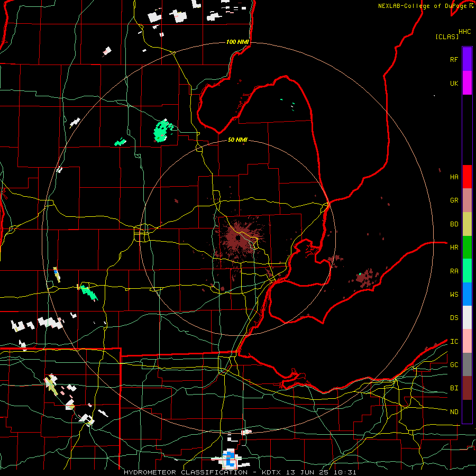
Task: Click the "RF" legend label
Action: [x=454, y=59]
